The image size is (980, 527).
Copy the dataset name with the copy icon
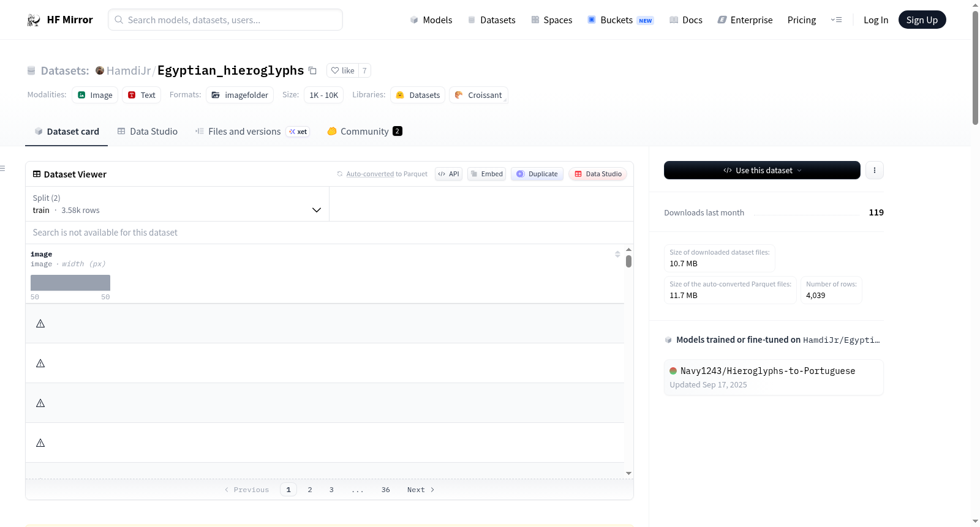coord(312,70)
